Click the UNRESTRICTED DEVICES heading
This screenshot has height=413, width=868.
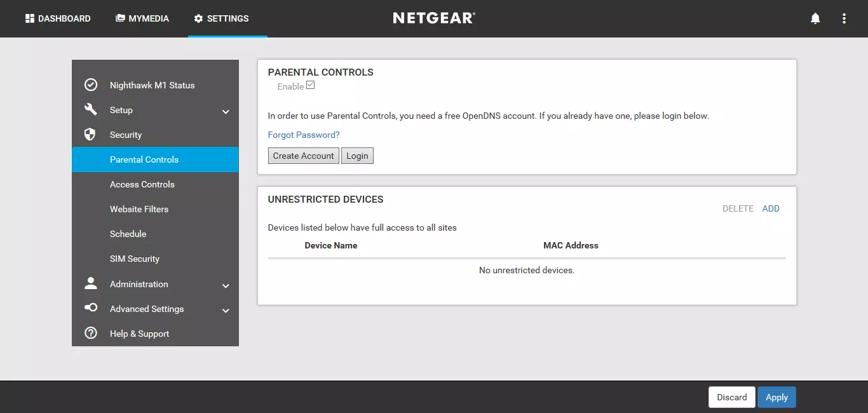[326, 200]
